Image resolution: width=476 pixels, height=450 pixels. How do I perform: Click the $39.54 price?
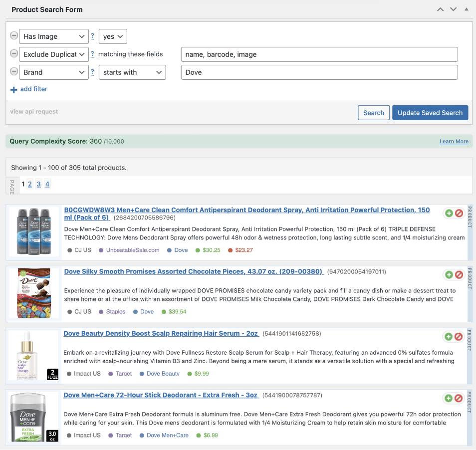click(177, 312)
